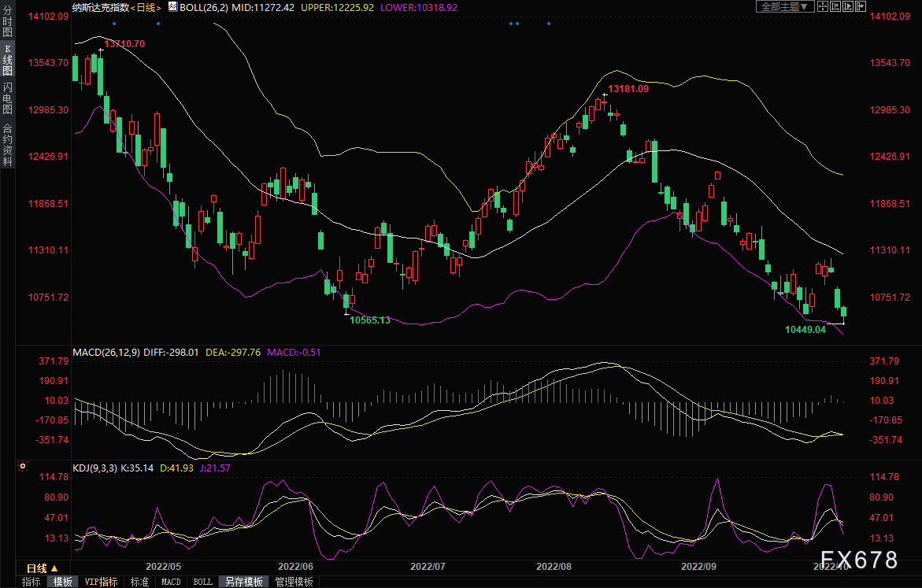Click the jump-to-start chart icon
The image size is (922, 588).
pyautogui.click(x=835, y=6)
